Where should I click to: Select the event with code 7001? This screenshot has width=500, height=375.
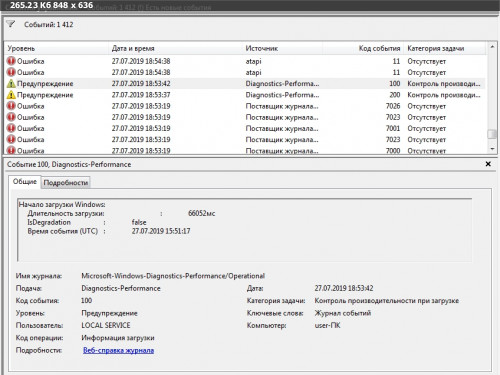(245, 128)
